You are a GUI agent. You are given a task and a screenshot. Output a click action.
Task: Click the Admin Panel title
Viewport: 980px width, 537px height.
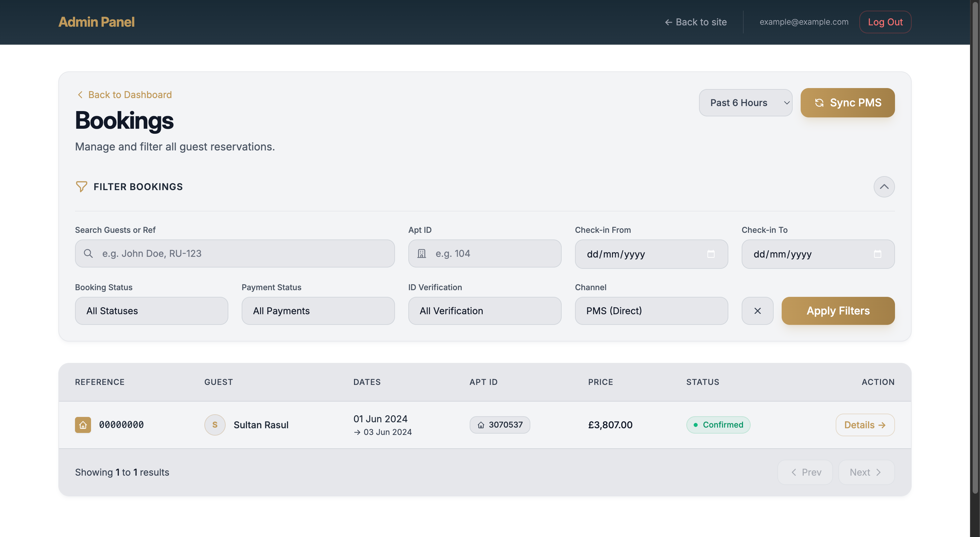(96, 22)
